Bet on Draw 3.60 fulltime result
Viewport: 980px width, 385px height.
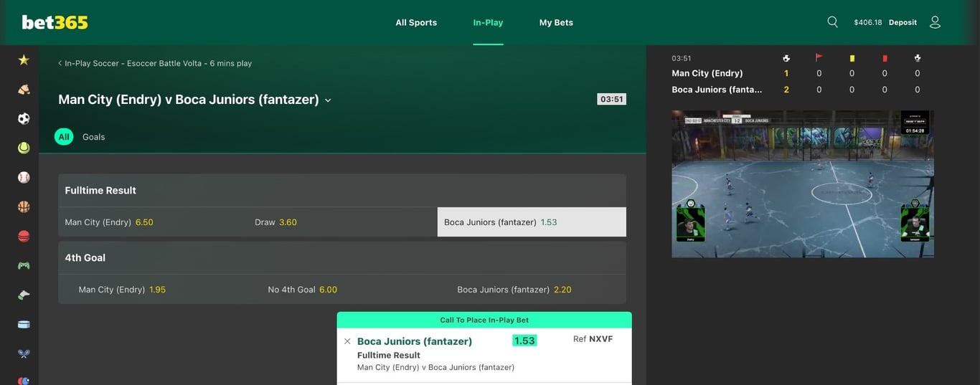click(x=342, y=222)
